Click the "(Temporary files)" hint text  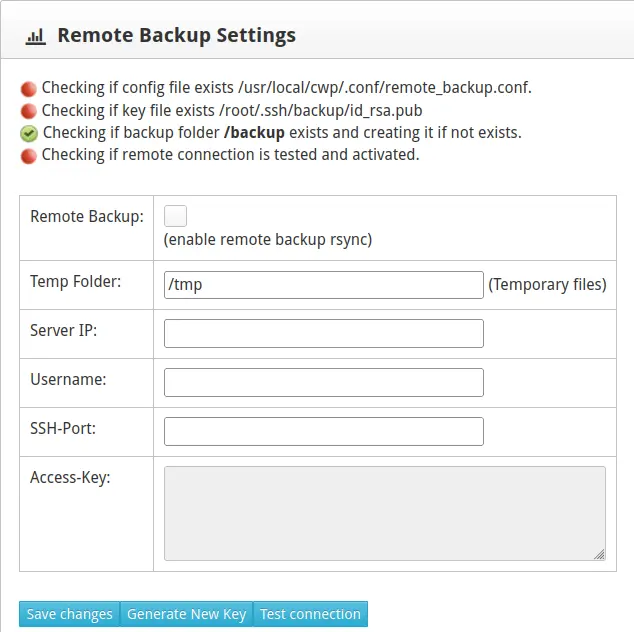click(547, 285)
